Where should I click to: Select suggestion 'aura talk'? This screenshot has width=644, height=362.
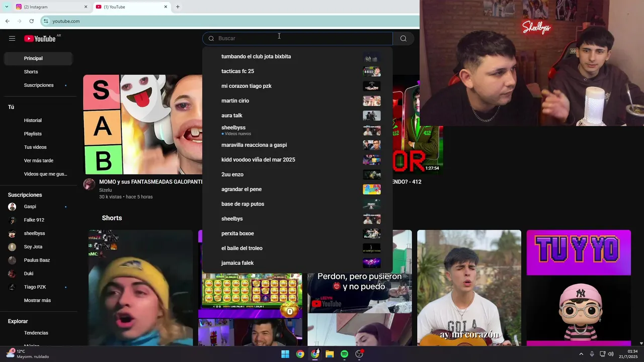297,116
